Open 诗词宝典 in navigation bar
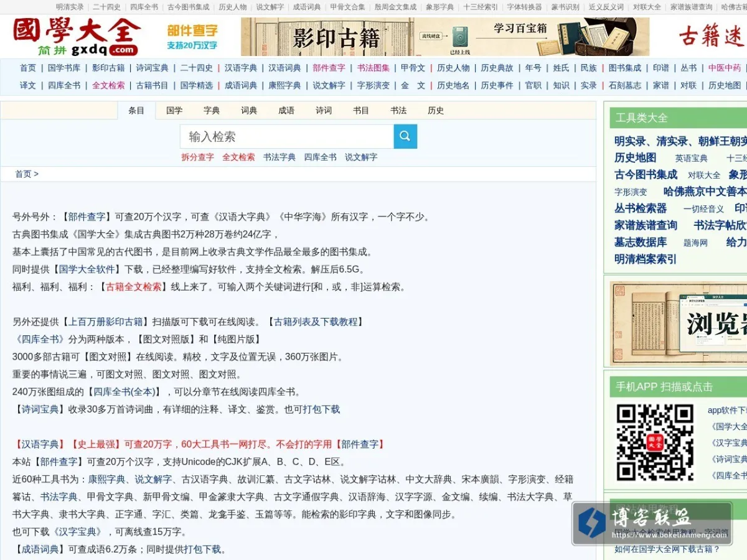Screen dimensions: 747x560 [x=153, y=68]
